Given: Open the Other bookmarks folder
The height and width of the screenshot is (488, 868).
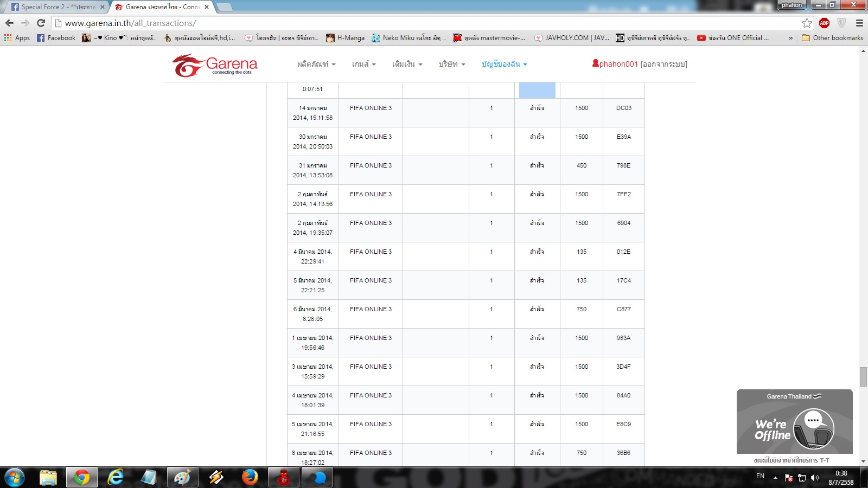Looking at the screenshot, I should pos(832,38).
